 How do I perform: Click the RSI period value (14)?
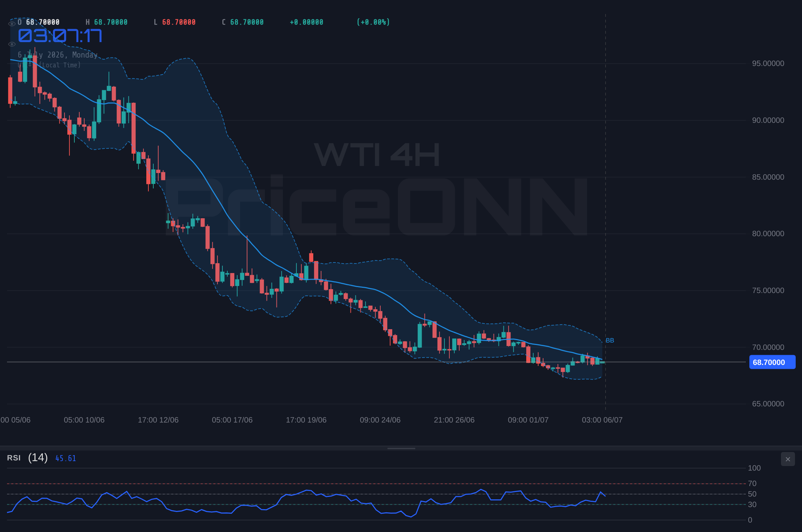38,458
